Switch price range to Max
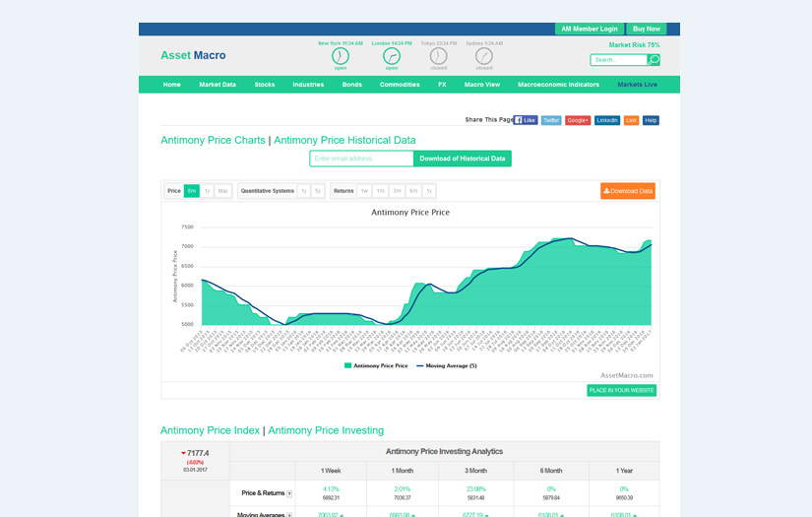 pyautogui.click(x=222, y=191)
